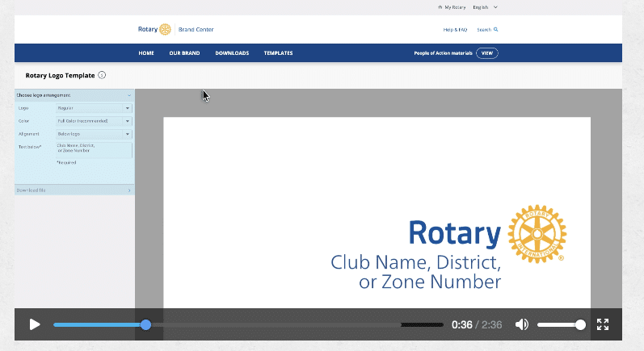644x351 pixels.
Task: Open the Rotary logo home link
Action: pyautogui.click(x=154, y=29)
